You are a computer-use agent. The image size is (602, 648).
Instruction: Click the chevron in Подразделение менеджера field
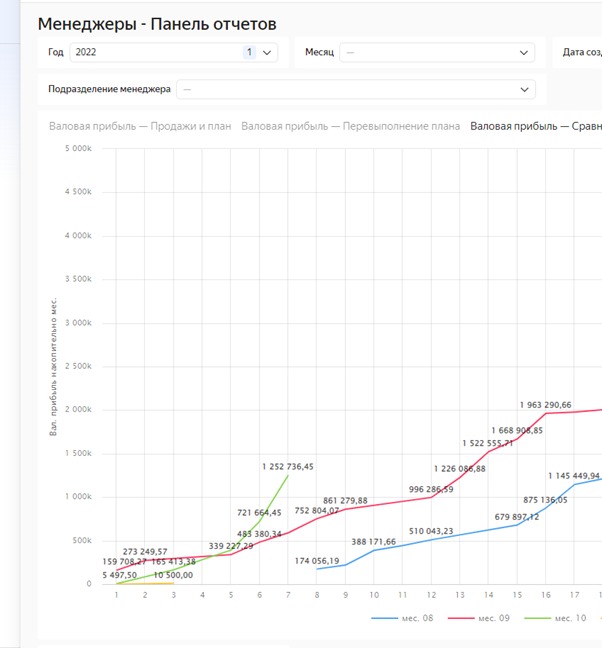(x=526, y=89)
